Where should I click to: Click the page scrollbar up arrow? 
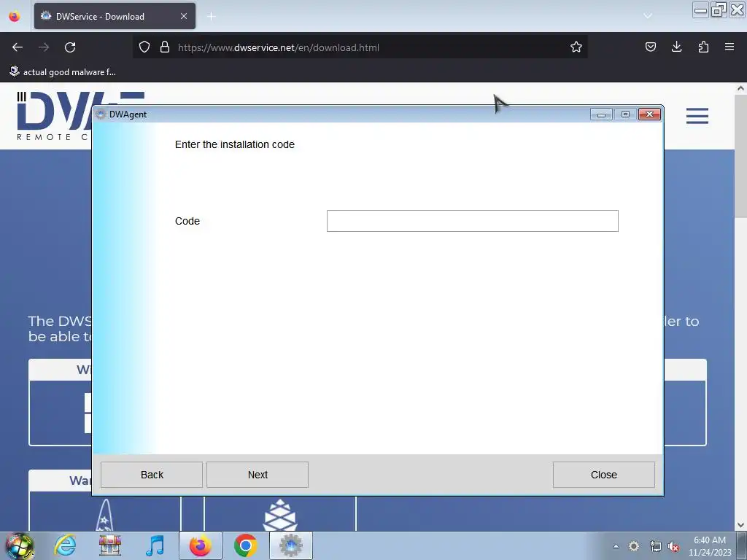741,88
